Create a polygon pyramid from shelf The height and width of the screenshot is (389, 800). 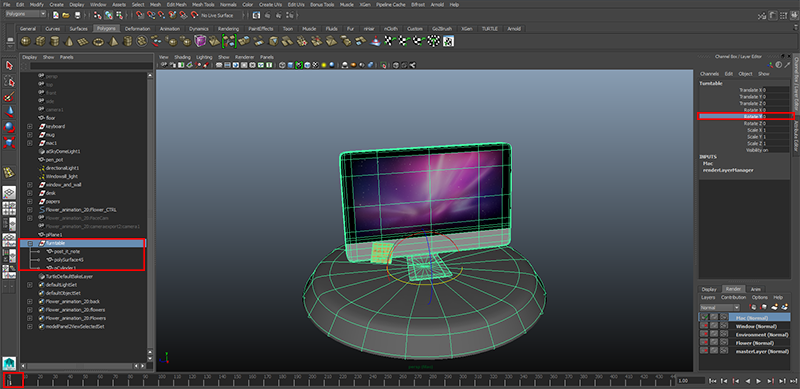[x=113, y=41]
